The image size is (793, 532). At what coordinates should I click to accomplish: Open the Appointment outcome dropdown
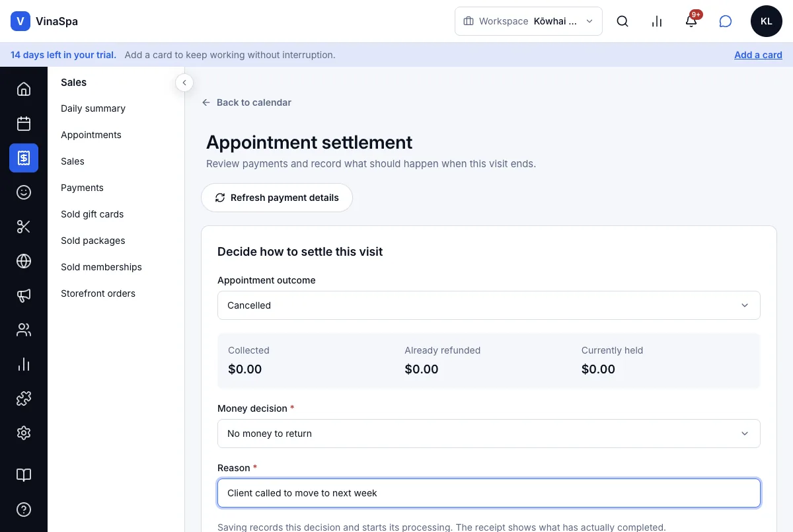(489, 305)
